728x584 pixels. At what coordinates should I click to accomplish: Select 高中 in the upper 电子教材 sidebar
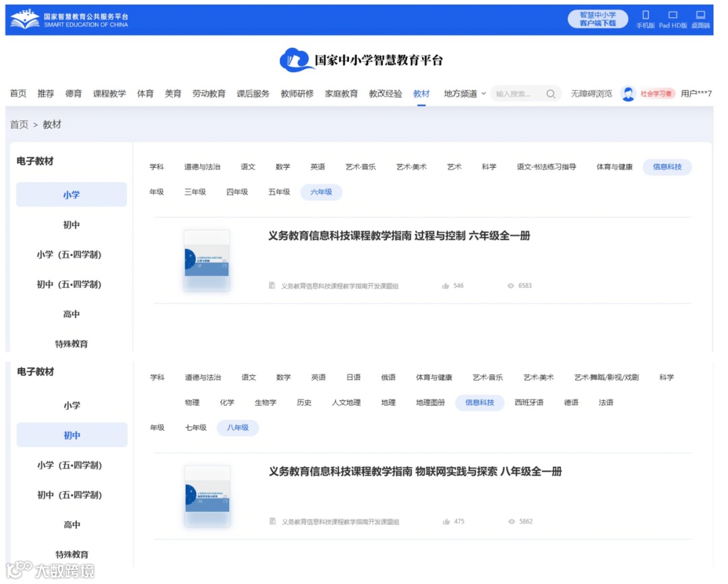coord(71,314)
